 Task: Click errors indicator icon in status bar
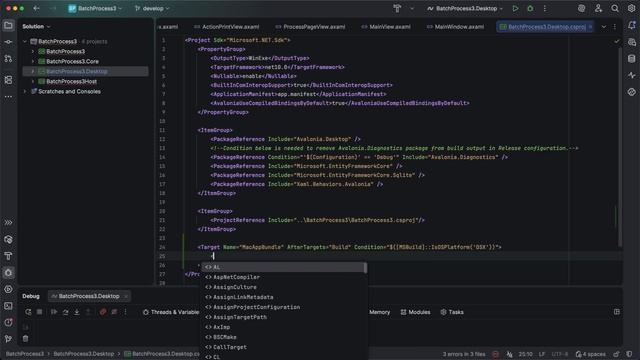(x=495, y=354)
